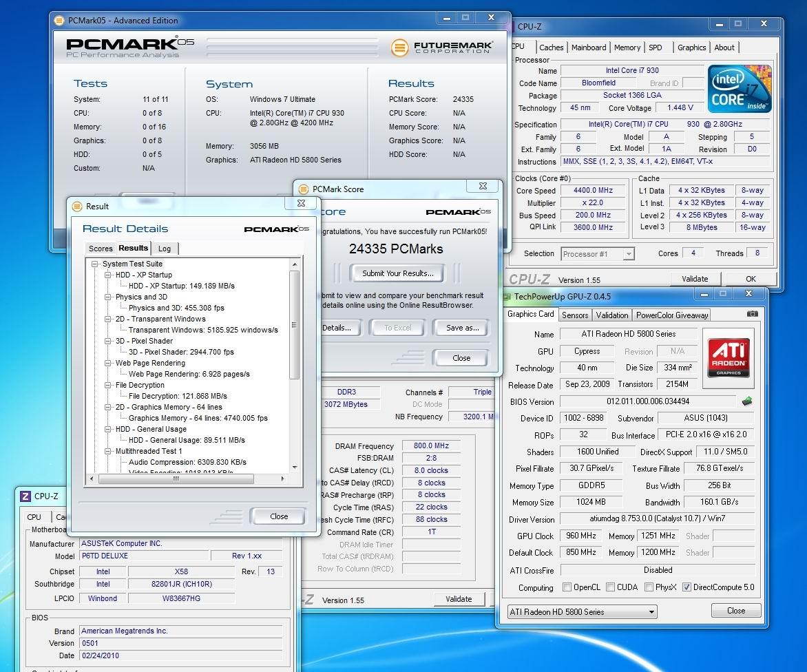The height and width of the screenshot is (672, 807).
Task: Collapse the Web Page Rendering node
Action: (x=107, y=363)
